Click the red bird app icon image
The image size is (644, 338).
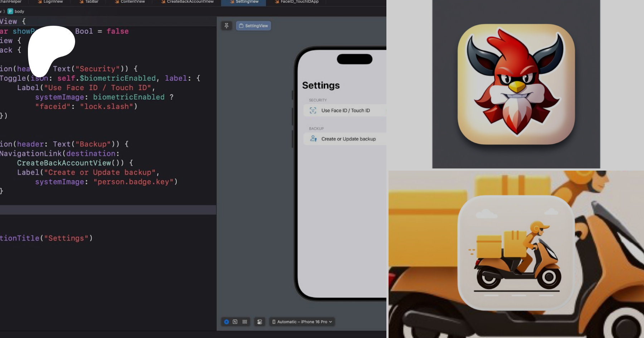click(516, 84)
